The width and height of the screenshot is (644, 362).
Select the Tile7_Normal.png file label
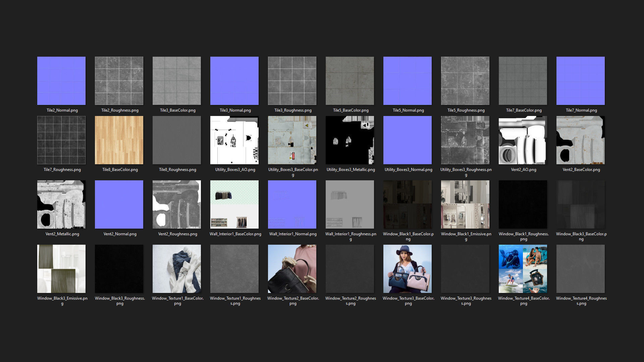pyautogui.click(x=581, y=110)
